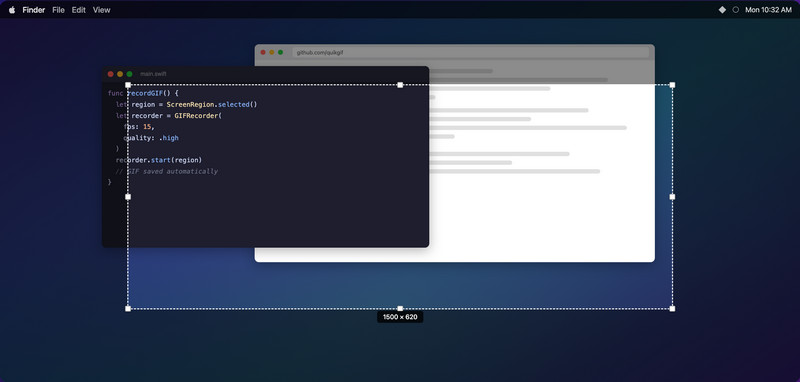Close the browser window with red button
Viewport: 800px width, 382px height.
tap(263, 53)
